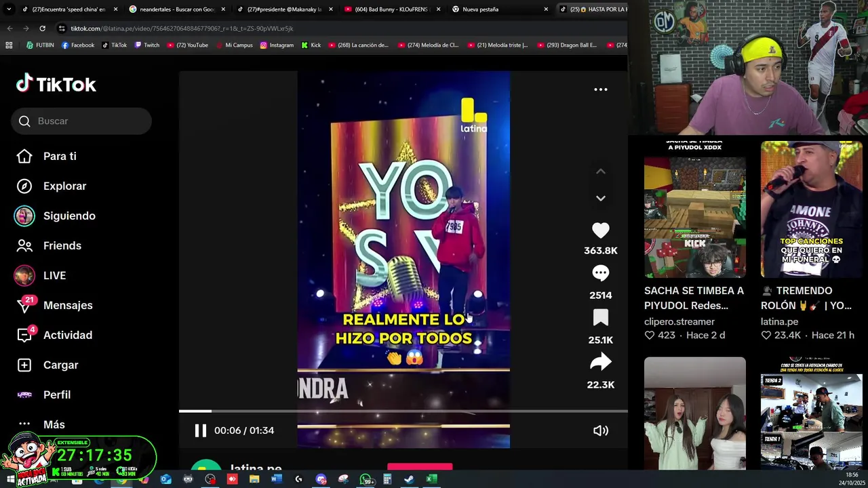
Task: Click the TREMENDO ROLÓN video title
Action: 806,298
